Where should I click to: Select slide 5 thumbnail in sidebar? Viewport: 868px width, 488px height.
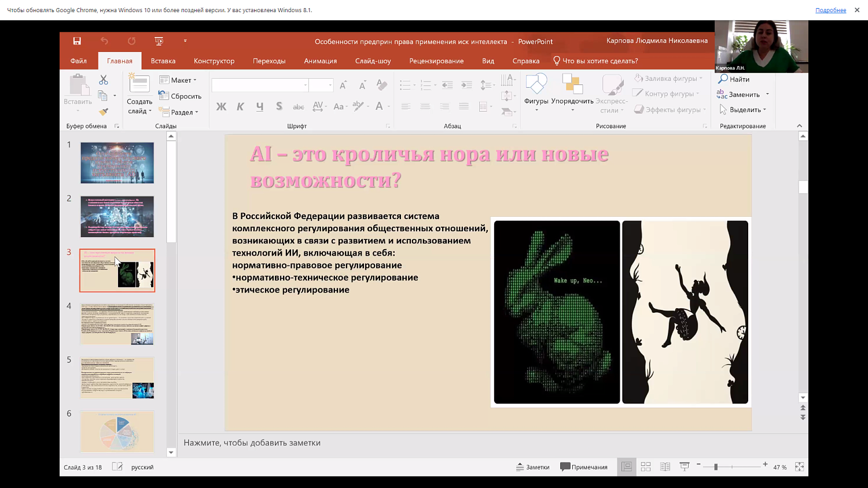click(x=117, y=378)
